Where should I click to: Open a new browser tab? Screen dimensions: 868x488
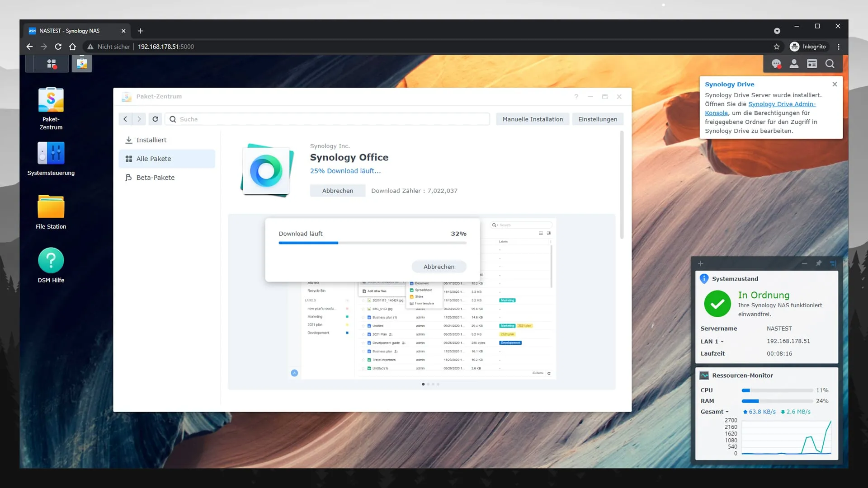pyautogui.click(x=141, y=31)
